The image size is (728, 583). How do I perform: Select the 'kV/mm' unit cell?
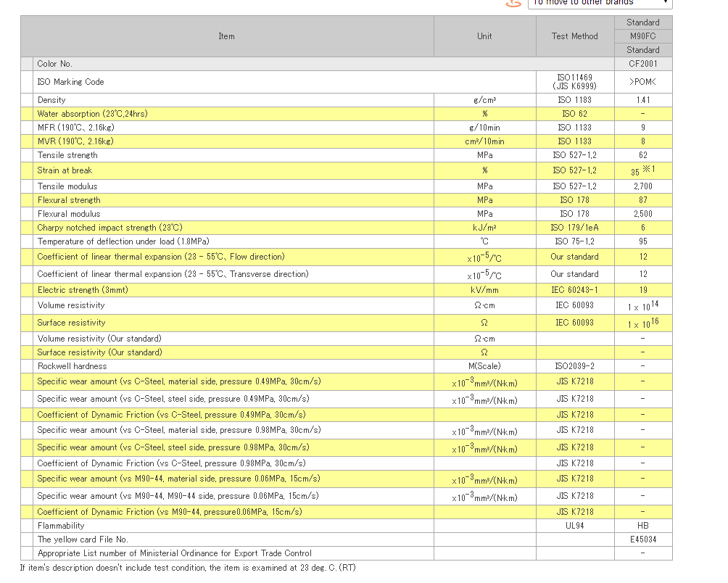click(484, 290)
